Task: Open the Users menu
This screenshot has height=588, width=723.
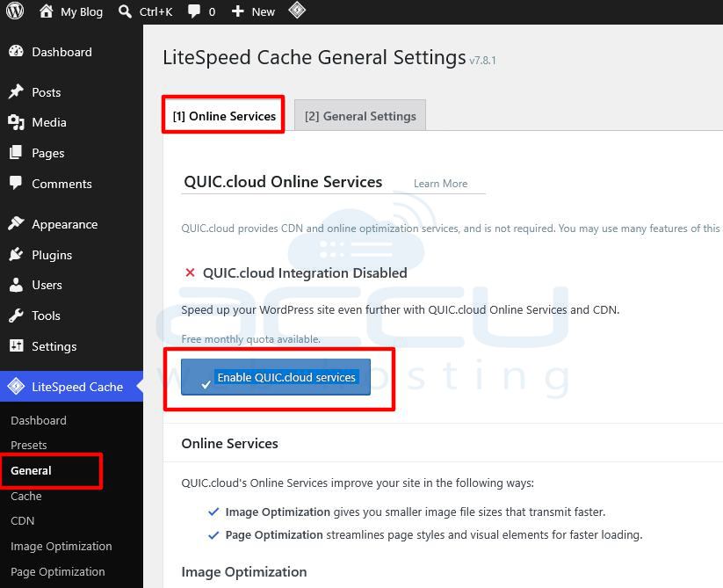Action: 71,285
